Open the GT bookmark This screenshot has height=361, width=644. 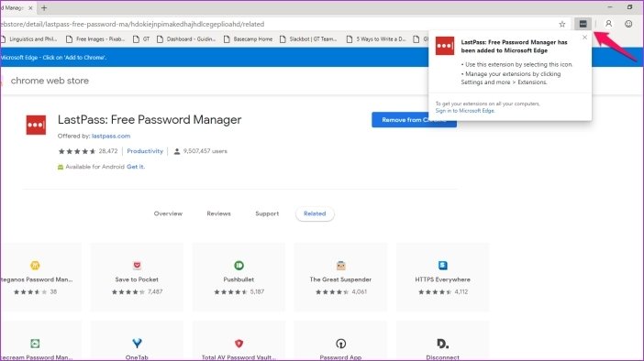[x=141, y=39]
